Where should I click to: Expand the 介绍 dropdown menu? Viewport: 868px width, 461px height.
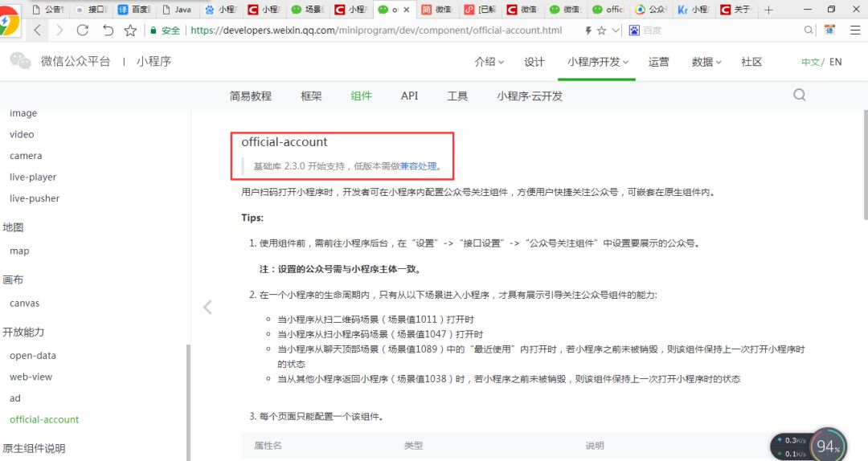[489, 62]
